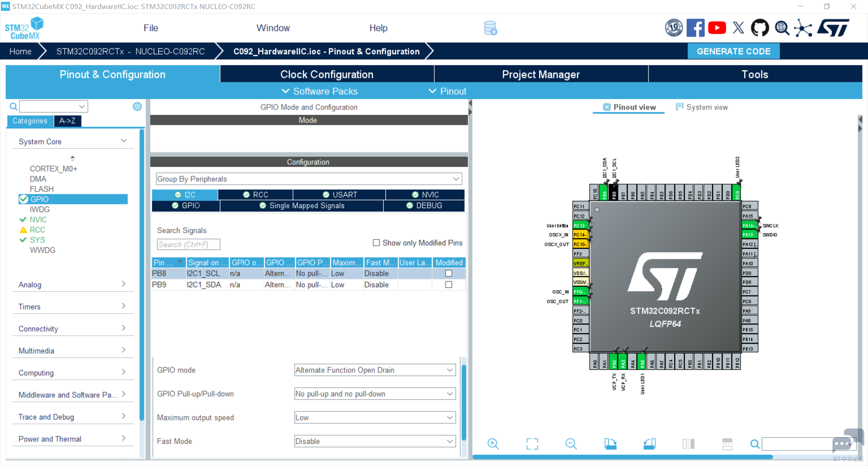
Task: Click the Search Signals input field
Action: 189,245
